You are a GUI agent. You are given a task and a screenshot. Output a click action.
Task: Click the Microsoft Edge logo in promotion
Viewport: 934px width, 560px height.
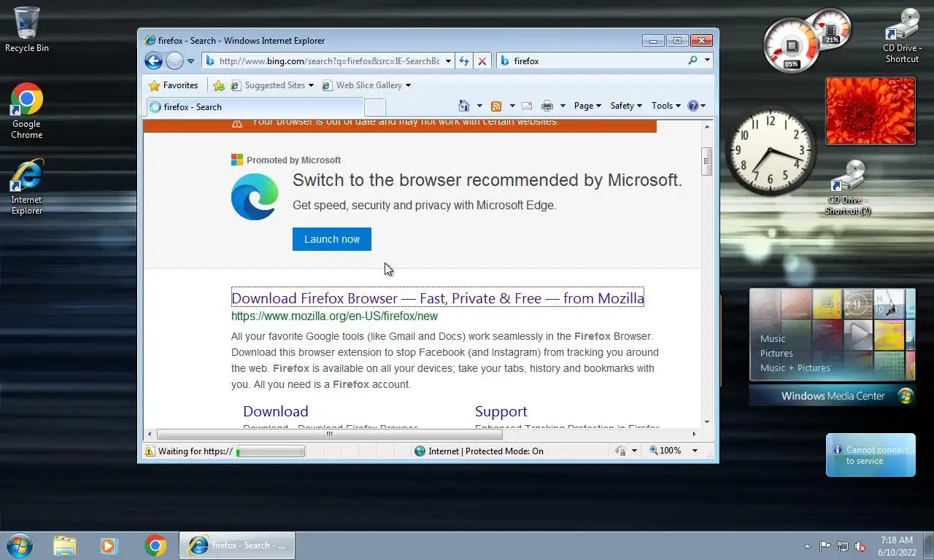[255, 197]
